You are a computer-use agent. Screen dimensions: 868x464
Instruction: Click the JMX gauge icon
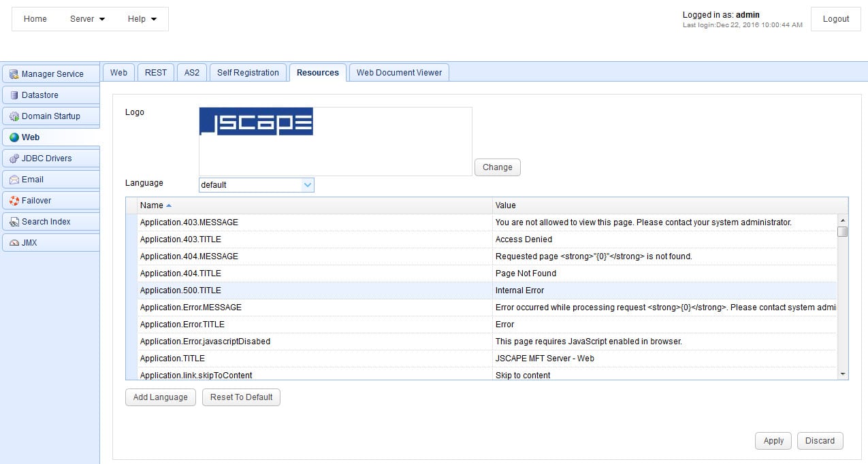pyautogui.click(x=14, y=243)
